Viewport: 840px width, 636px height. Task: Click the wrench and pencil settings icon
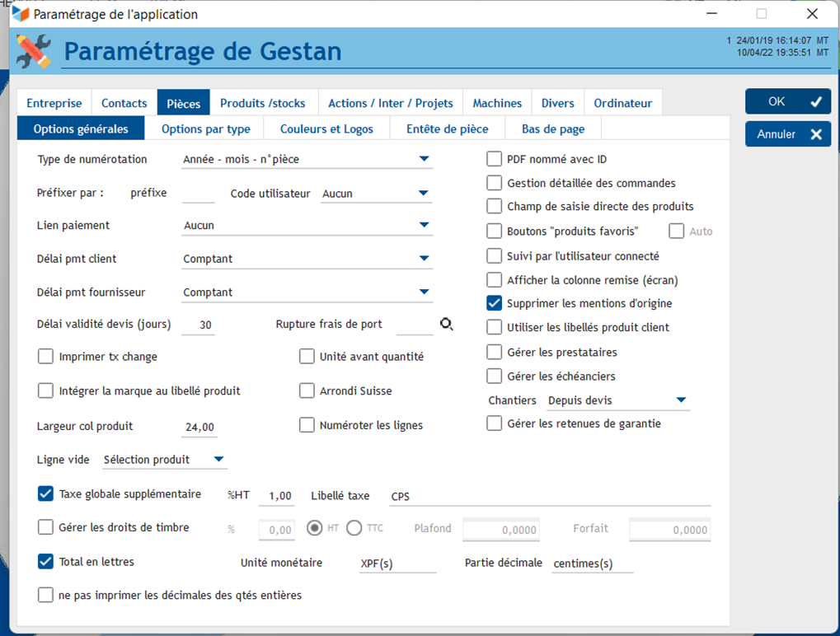click(x=34, y=51)
